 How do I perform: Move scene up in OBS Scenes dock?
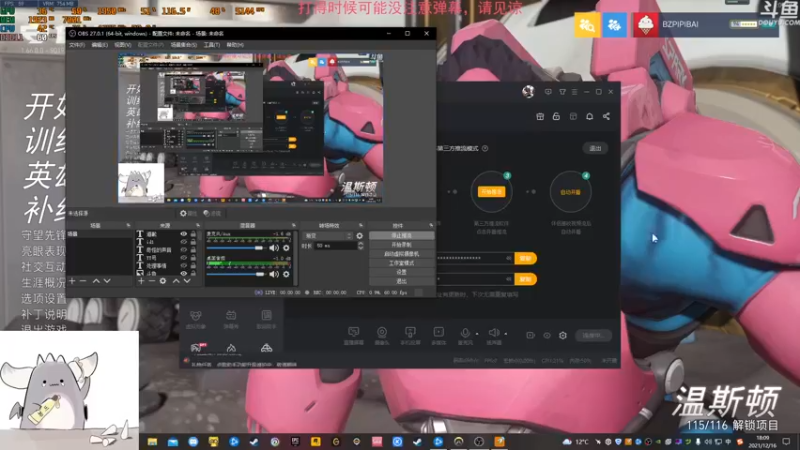96,281
